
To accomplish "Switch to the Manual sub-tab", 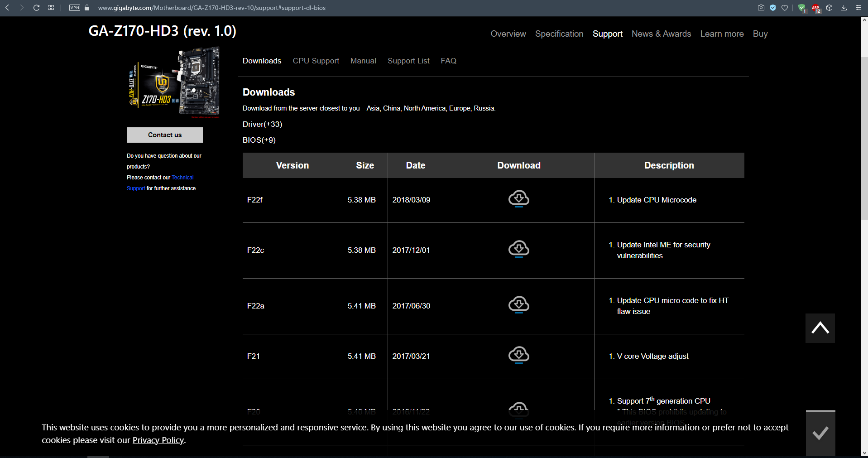I will pyautogui.click(x=363, y=61).
